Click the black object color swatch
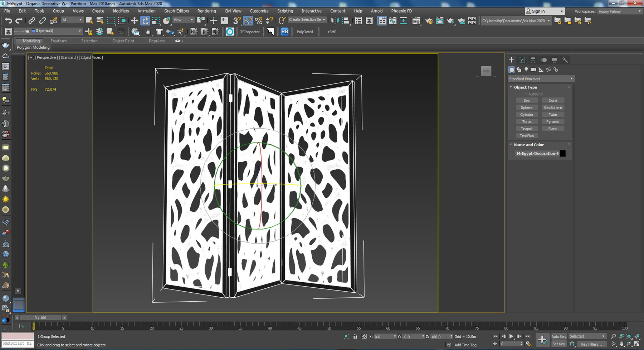Viewport: 644px width, 350px height. tap(563, 154)
